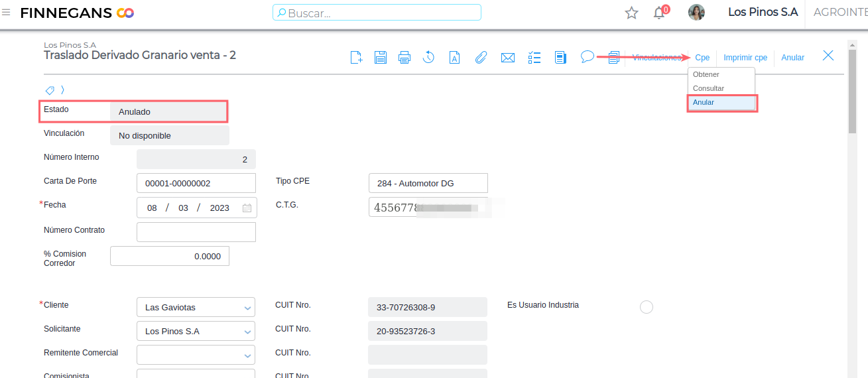Image resolution: width=868 pixels, height=378 pixels.
Task: Click the Estado field showing Anulado
Action: (x=169, y=111)
